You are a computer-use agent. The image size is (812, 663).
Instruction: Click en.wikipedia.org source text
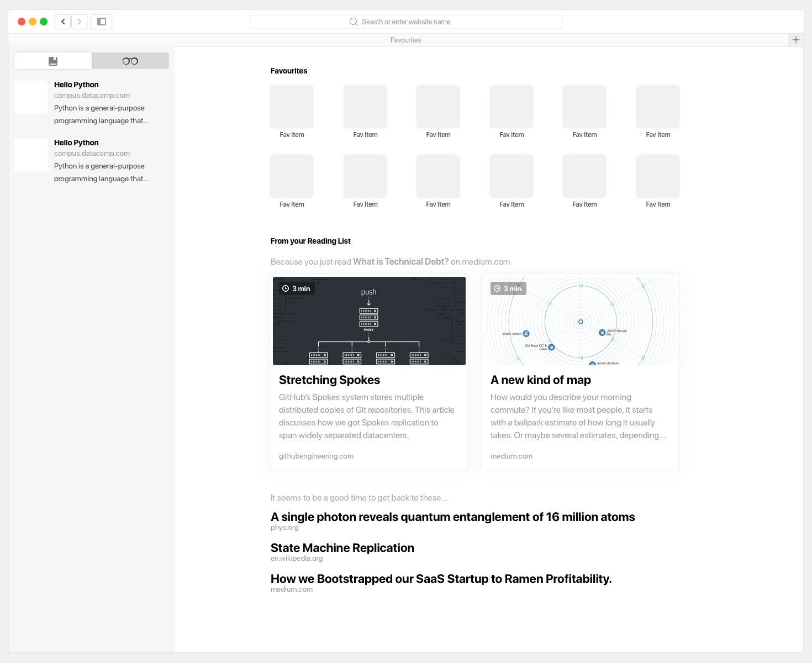click(x=297, y=559)
